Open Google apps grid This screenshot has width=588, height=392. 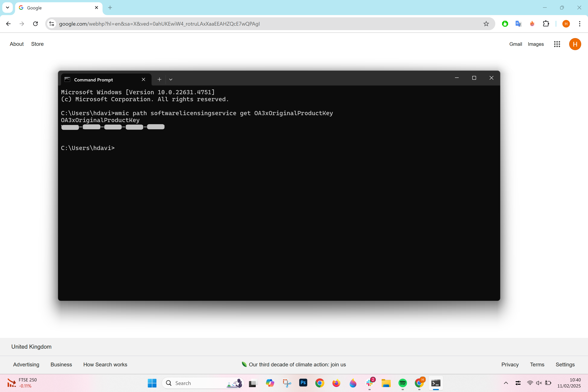(557, 44)
